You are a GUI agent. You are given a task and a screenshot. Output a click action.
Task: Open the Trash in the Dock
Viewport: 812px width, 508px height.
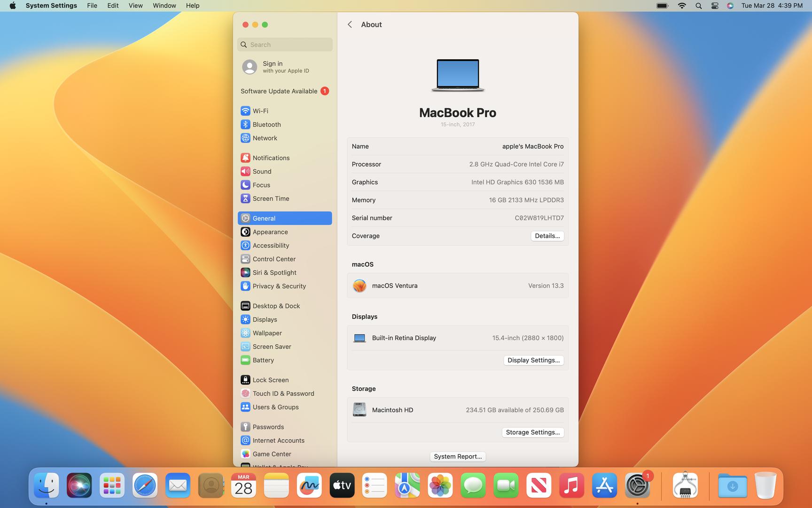coord(765,485)
